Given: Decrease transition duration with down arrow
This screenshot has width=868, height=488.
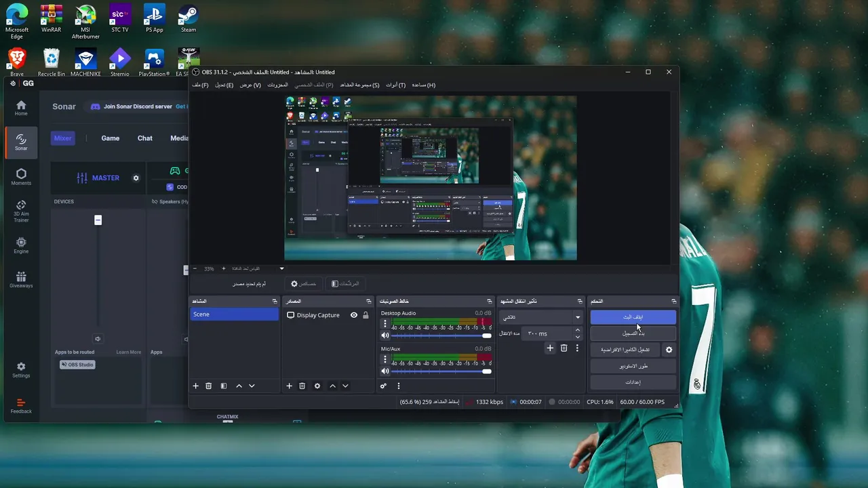Looking at the screenshot, I should tap(578, 337).
